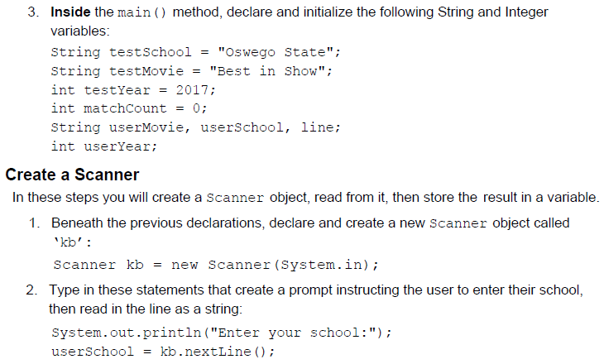Click the "Create a Scanner" heading
The height and width of the screenshot is (364, 604).
[72, 175]
